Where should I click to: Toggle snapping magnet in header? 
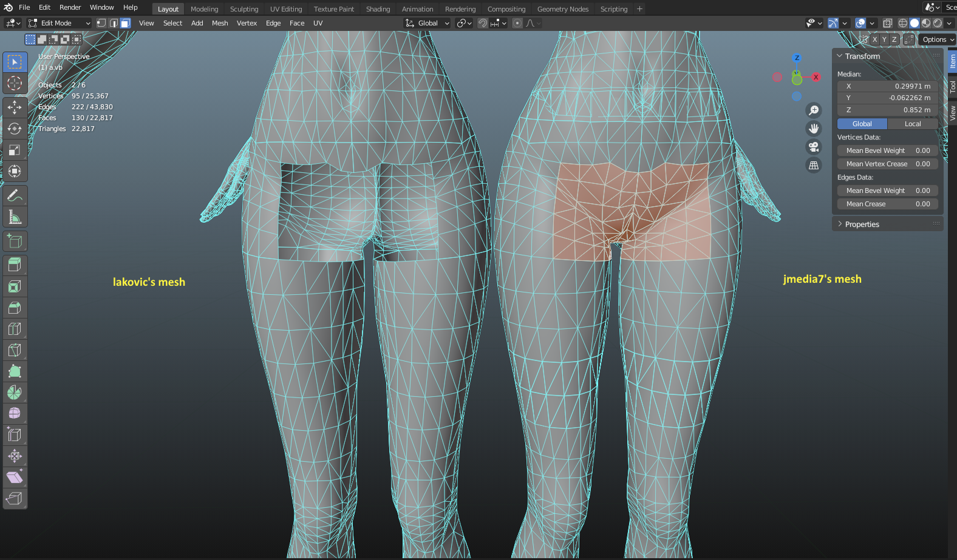483,23
